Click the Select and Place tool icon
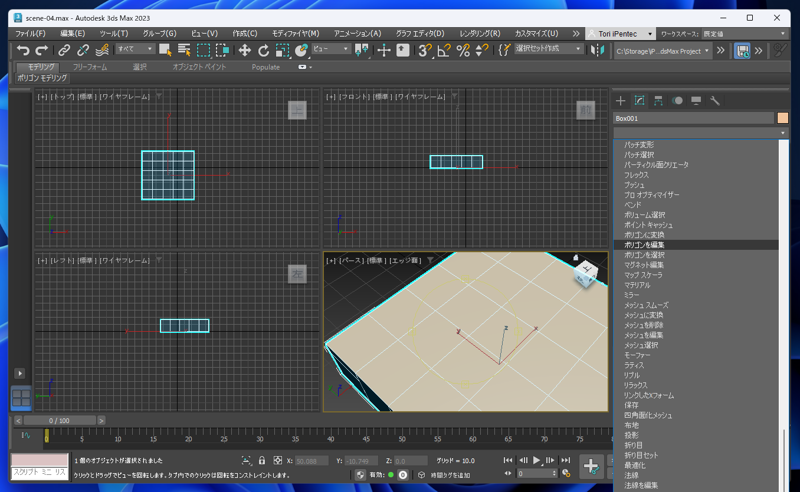 tap(301, 50)
